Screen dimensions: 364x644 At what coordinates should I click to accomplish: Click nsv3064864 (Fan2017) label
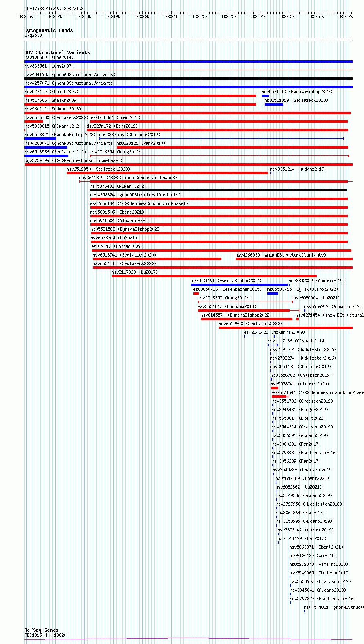(x=300, y=513)
